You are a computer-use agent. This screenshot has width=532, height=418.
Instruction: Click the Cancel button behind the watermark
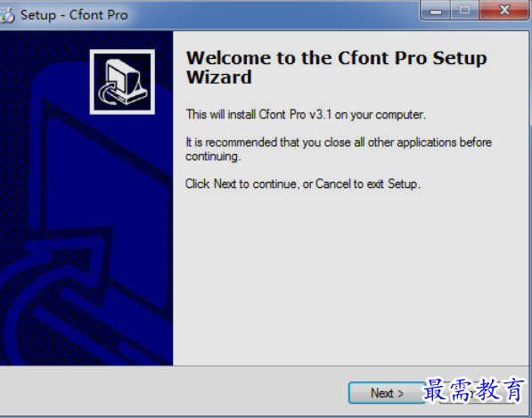coord(479,393)
